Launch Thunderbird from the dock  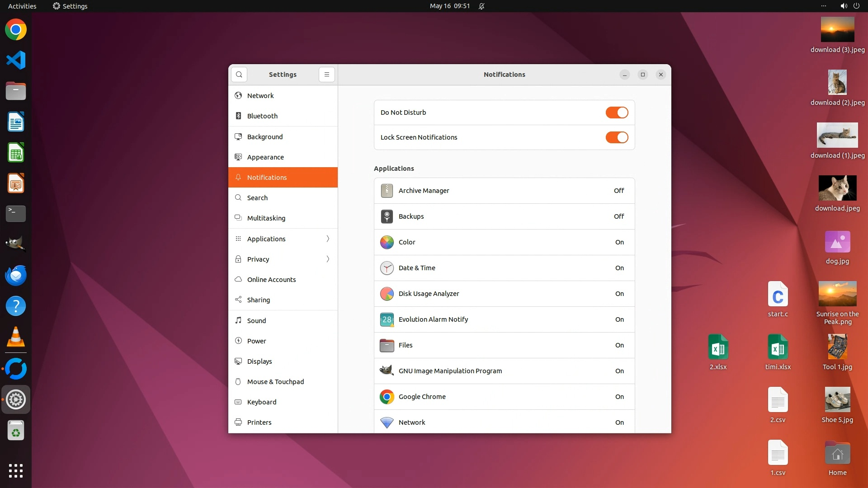[16, 275]
